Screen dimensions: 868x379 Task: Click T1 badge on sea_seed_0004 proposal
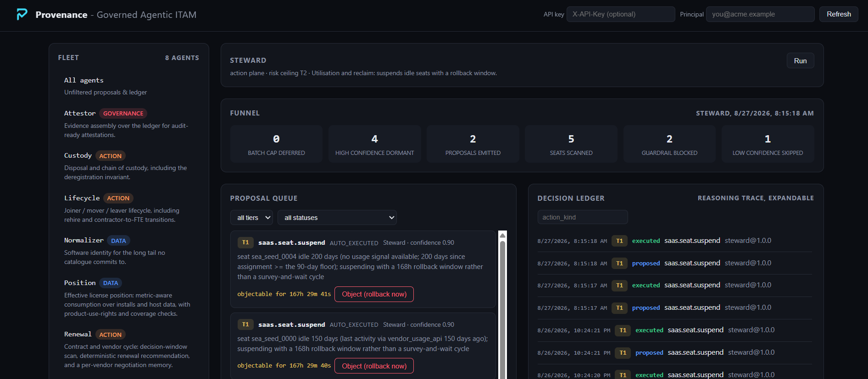[245, 242]
